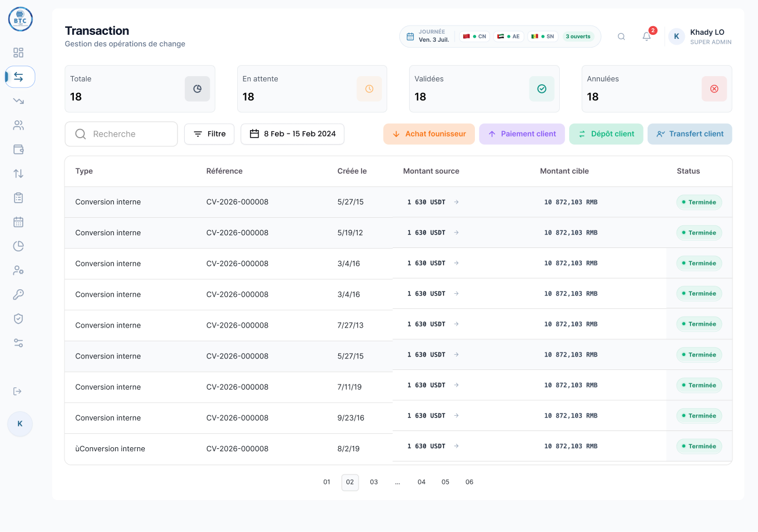Open the key icon in sidebar
758x532 pixels.
19,294
